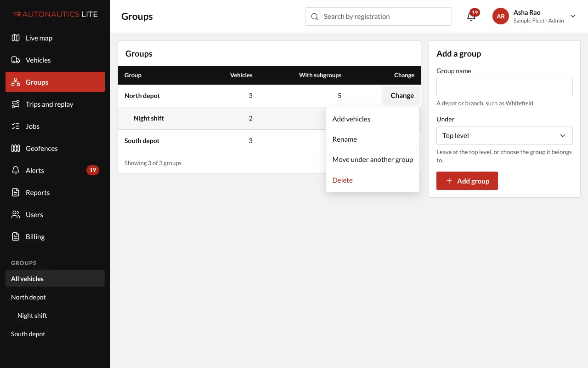Click the plus icon on Add group
This screenshot has height=368, width=588.
[449, 181]
